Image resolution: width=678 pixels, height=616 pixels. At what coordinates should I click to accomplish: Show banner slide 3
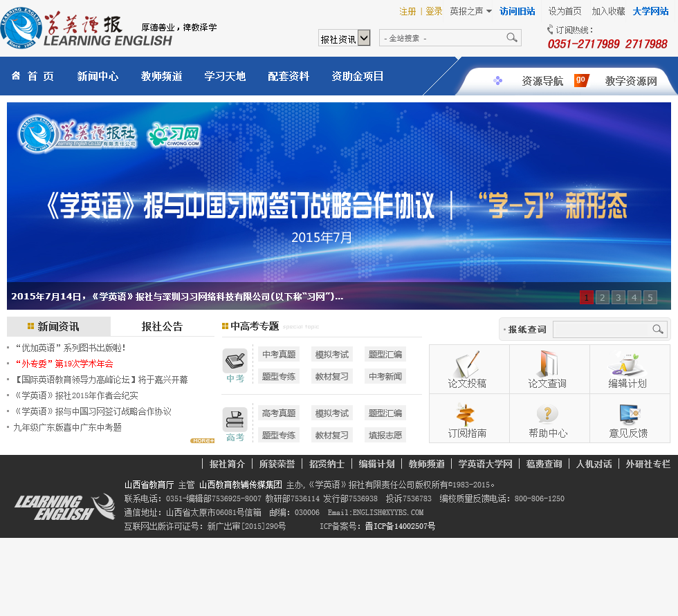(619, 297)
